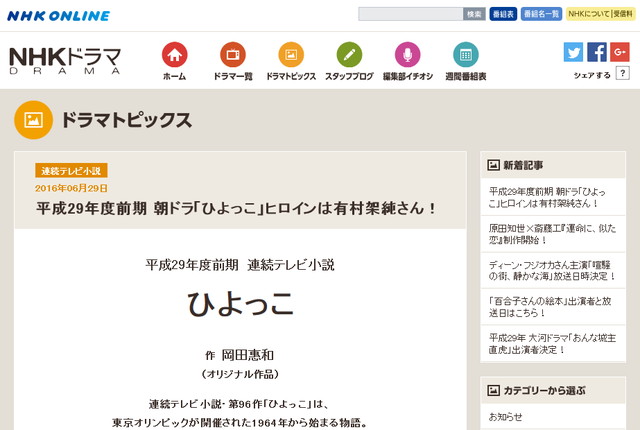Click the image icon beside 新着記事
This screenshot has height=430, width=640.
tap(493, 165)
